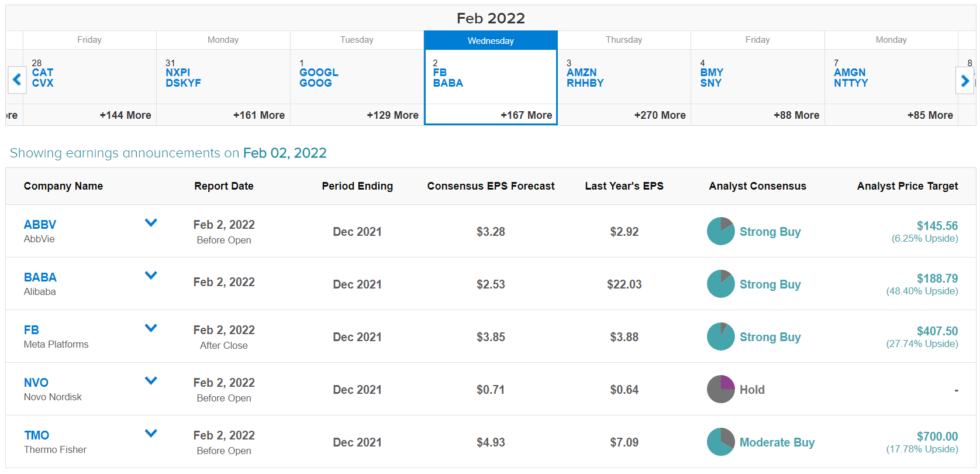The height and width of the screenshot is (474, 980).
Task: Open ABBV company link in table
Action: (x=40, y=225)
